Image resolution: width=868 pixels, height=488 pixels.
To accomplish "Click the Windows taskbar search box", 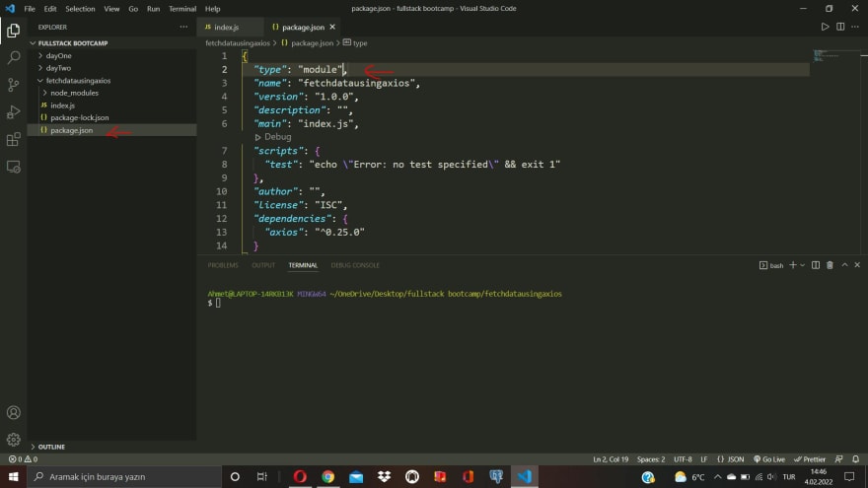I will point(124,476).
